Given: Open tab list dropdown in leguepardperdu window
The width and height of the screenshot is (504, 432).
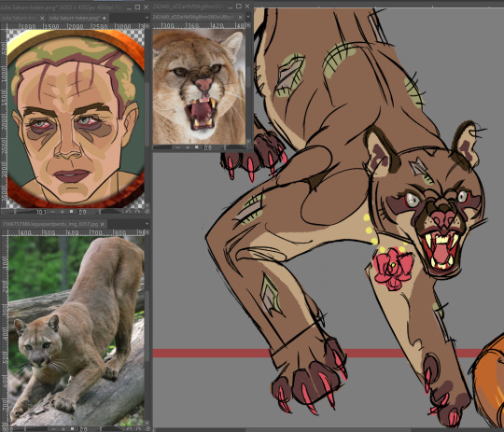Looking at the screenshot, I should 147,224.
